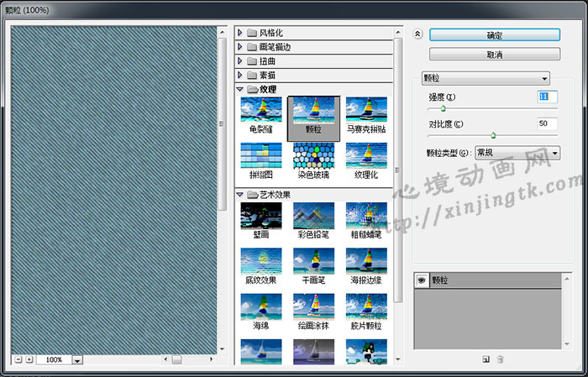
Task: Click the 取消 cancel button
Action: [494, 55]
